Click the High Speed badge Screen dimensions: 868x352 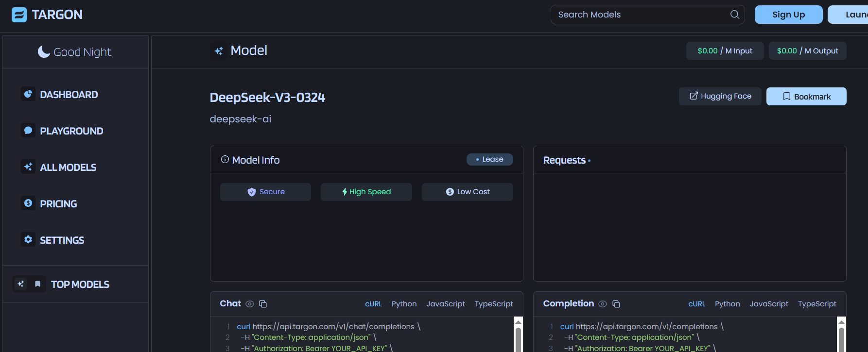[x=366, y=192]
